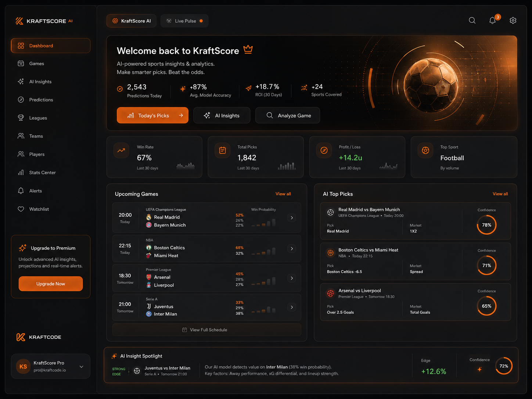Open AI Insights in sidebar

(51, 82)
